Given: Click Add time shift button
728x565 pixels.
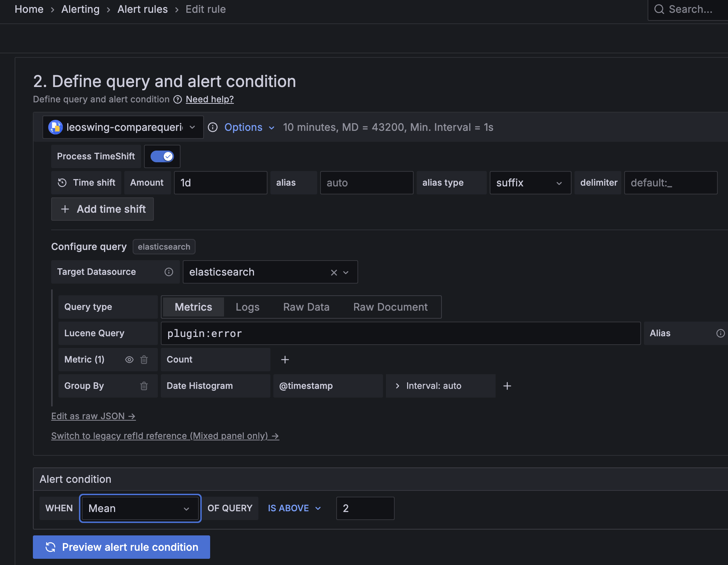Looking at the screenshot, I should click(x=102, y=209).
